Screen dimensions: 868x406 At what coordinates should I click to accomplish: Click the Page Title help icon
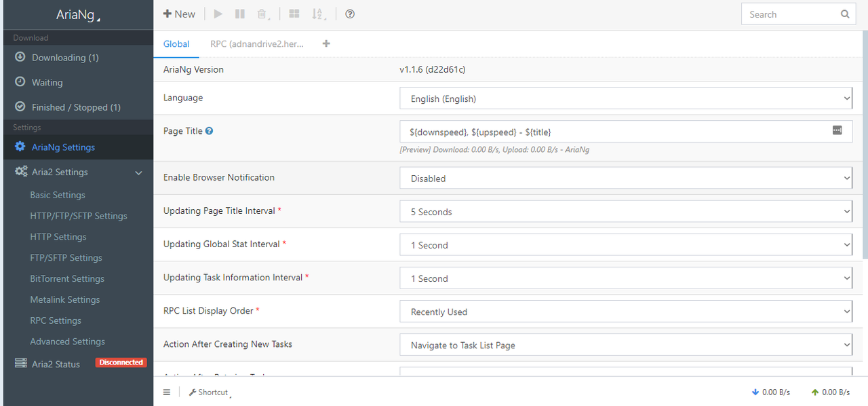pyautogui.click(x=209, y=131)
